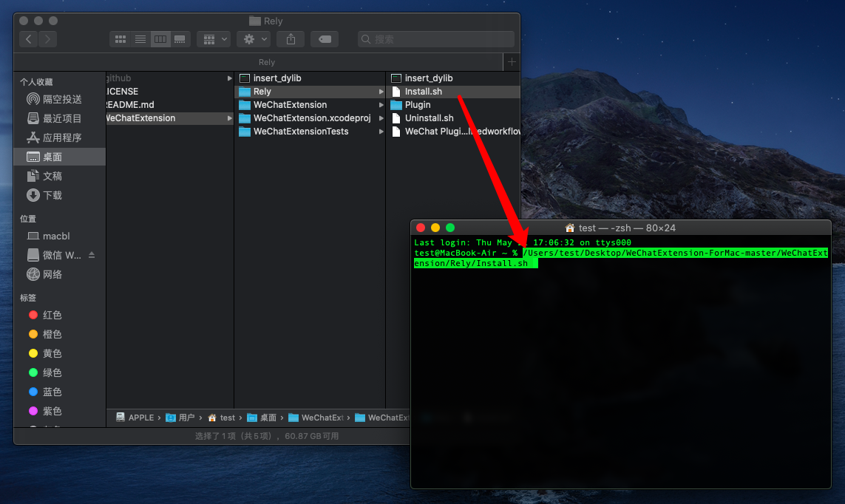
Task: Click the Finder window title folder icon
Action: 255,21
